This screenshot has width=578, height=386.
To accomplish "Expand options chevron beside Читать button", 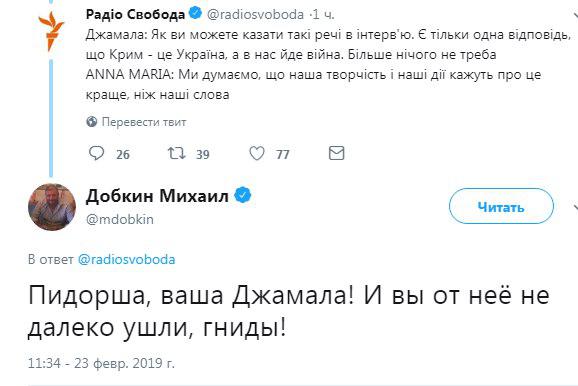I will click(x=575, y=207).
